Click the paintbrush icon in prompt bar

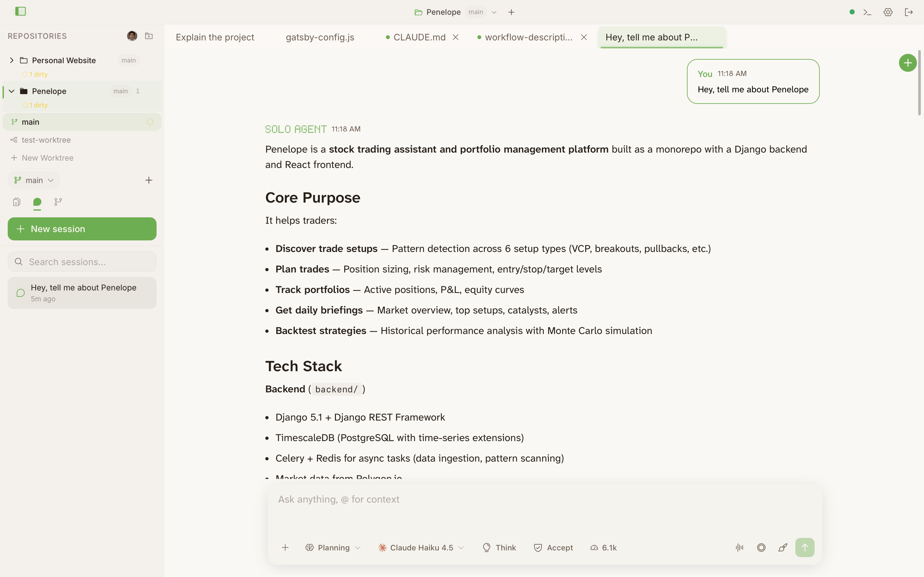coord(783,548)
